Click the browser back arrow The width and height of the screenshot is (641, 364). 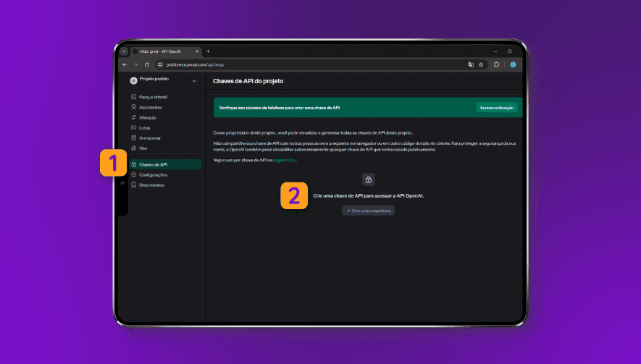point(125,64)
